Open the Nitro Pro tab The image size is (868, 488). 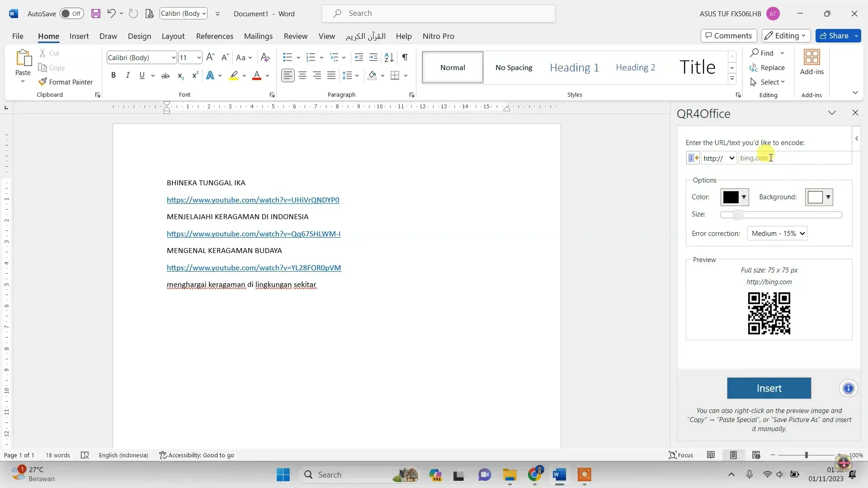[438, 36]
